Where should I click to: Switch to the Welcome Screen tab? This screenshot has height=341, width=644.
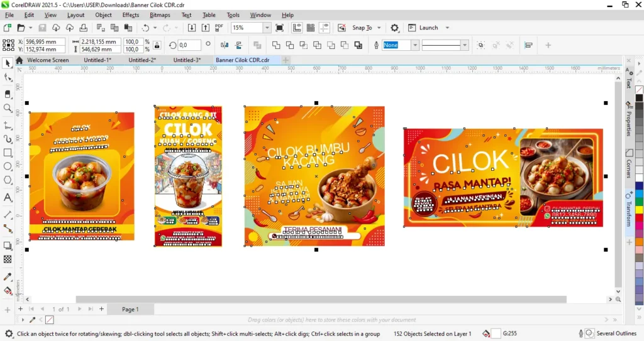coord(48,60)
